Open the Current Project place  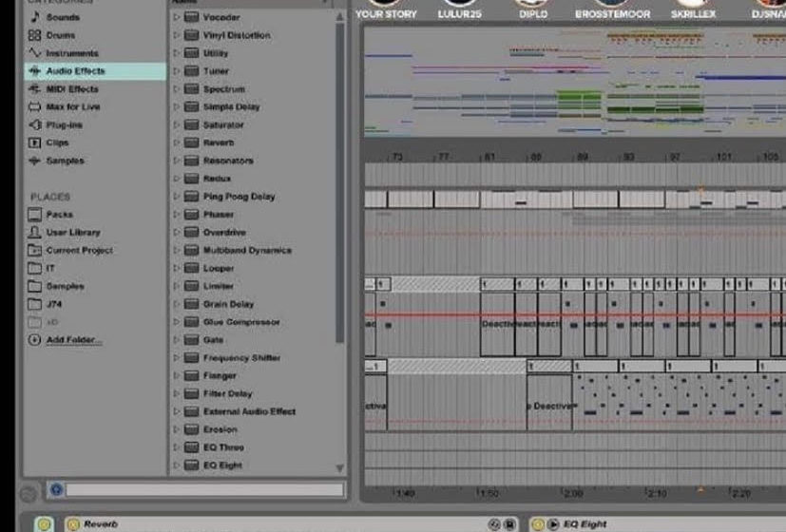point(79,251)
